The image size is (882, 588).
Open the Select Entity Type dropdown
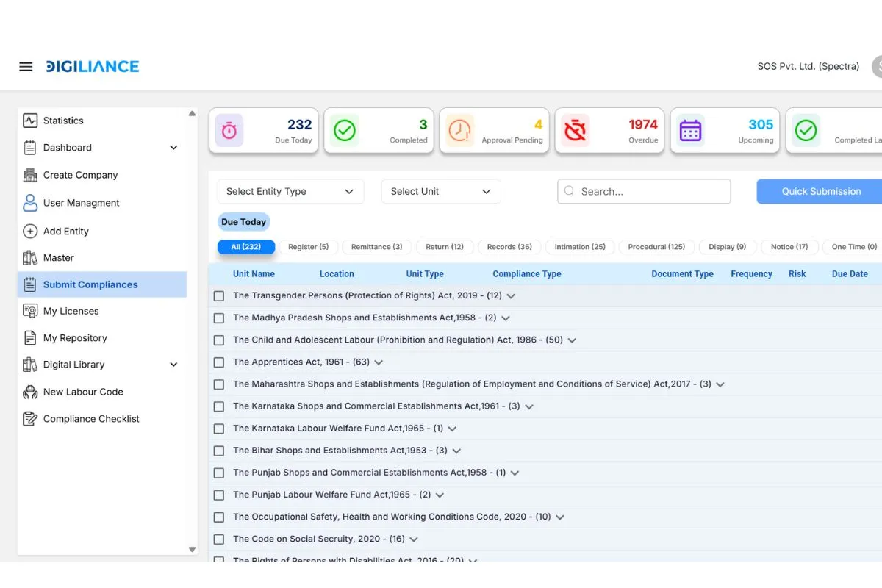[x=290, y=191]
